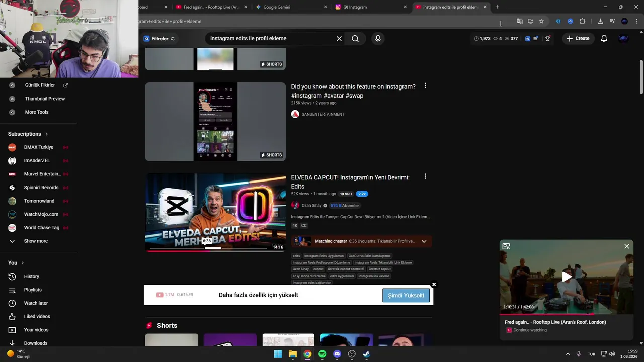644x362 pixels.
Task: Click the translate page icon
Action: (x=520, y=21)
